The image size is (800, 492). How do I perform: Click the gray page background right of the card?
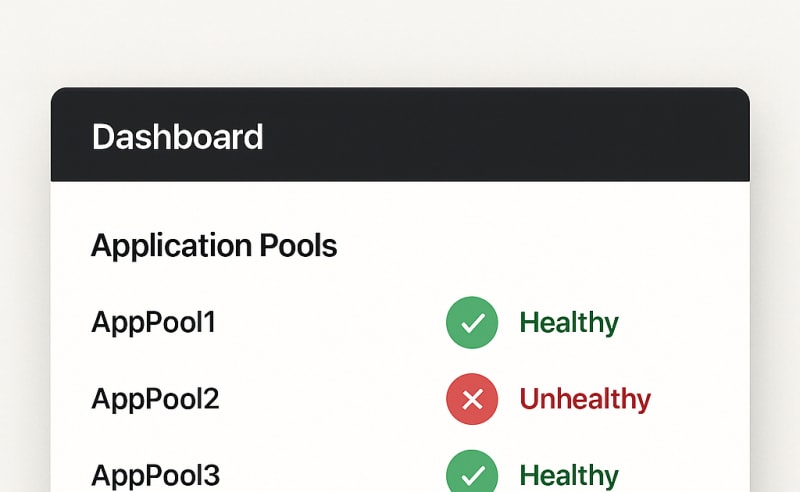(775, 300)
